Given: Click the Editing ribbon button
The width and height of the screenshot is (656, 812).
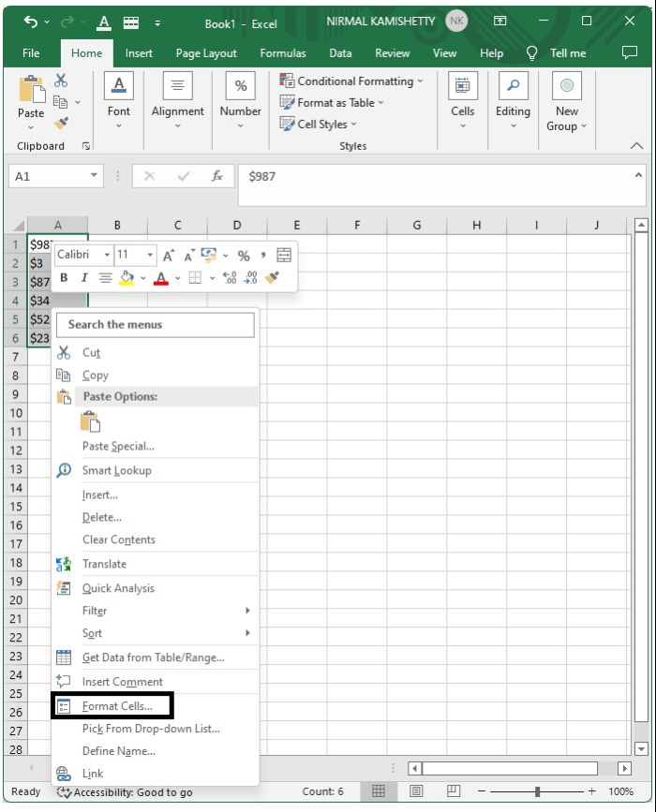Looking at the screenshot, I should click(513, 102).
